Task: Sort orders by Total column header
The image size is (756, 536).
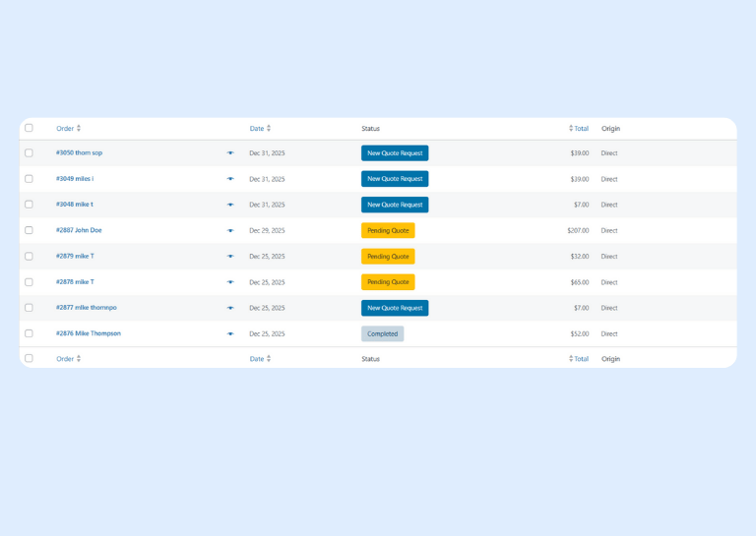Action: click(579, 128)
